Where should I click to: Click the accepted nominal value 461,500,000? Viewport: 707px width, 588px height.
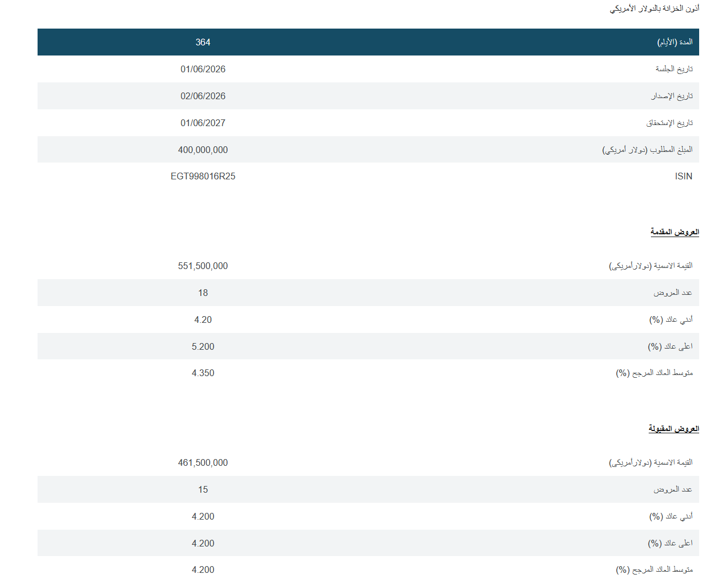click(203, 462)
